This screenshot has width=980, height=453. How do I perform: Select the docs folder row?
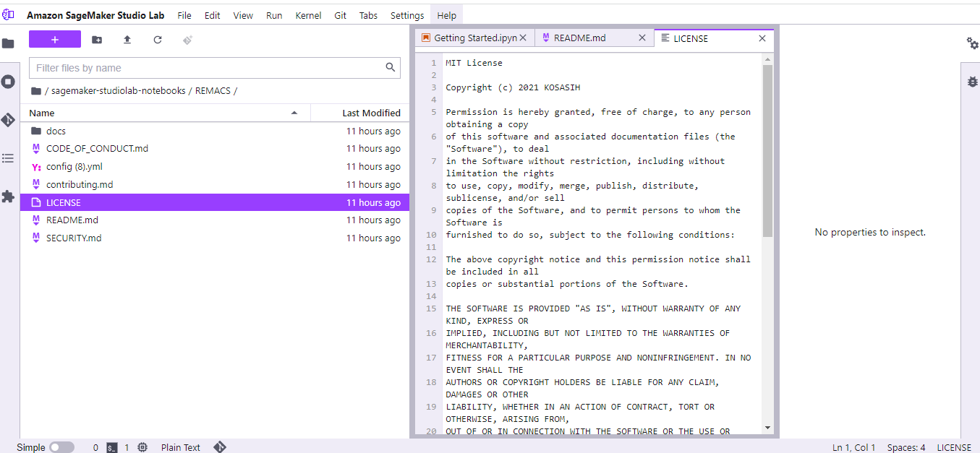click(x=215, y=131)
